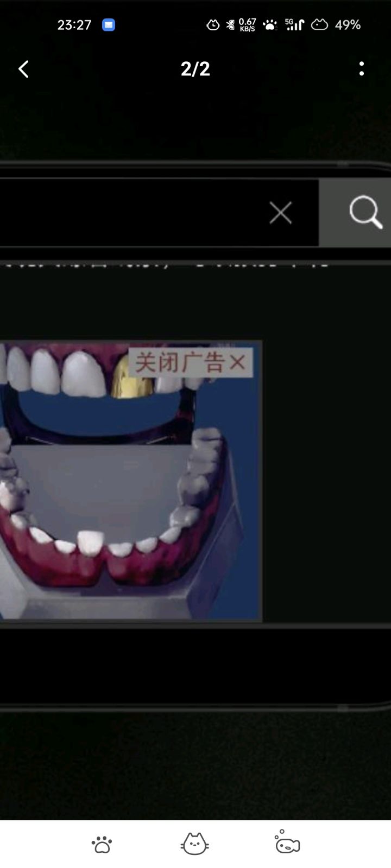Open the three-dot overflow menu

(x=362, y=68)
